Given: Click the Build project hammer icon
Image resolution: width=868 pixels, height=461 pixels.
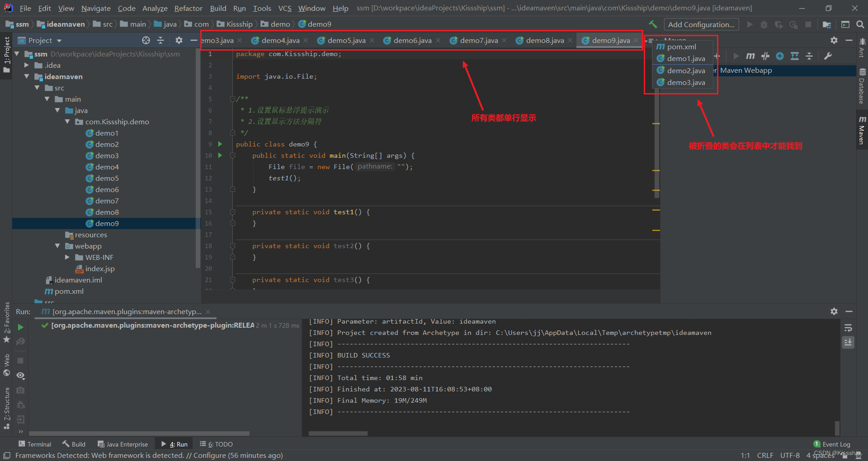Looking at the screenshot, I should pos(653,24).
